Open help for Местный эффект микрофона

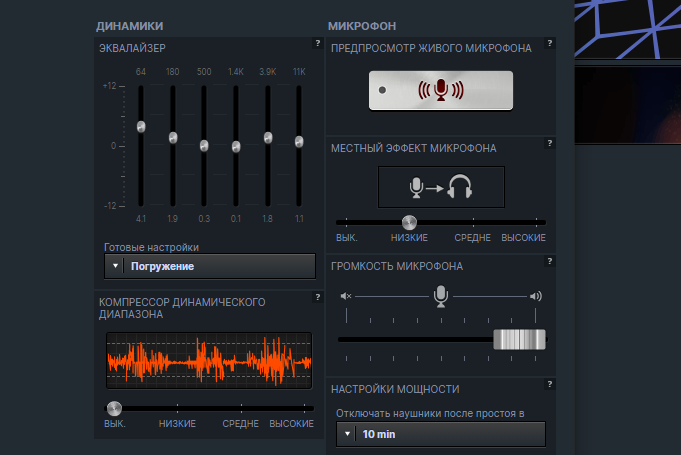550,143
